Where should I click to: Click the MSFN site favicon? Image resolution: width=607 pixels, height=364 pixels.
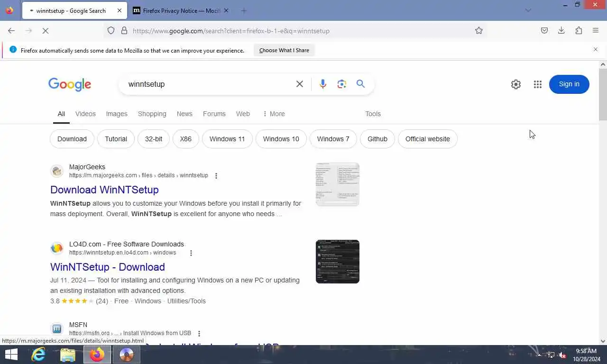click(x=57, y=329)
